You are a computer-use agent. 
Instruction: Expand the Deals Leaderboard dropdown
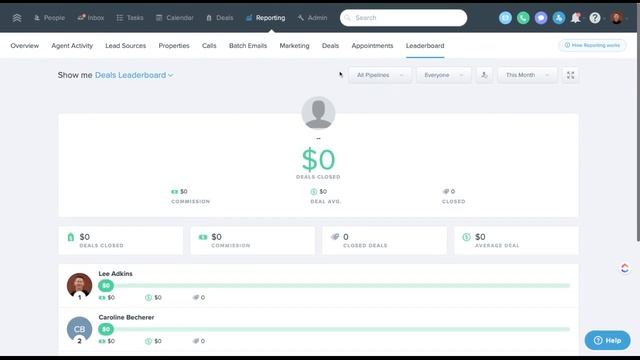[134, 75]
